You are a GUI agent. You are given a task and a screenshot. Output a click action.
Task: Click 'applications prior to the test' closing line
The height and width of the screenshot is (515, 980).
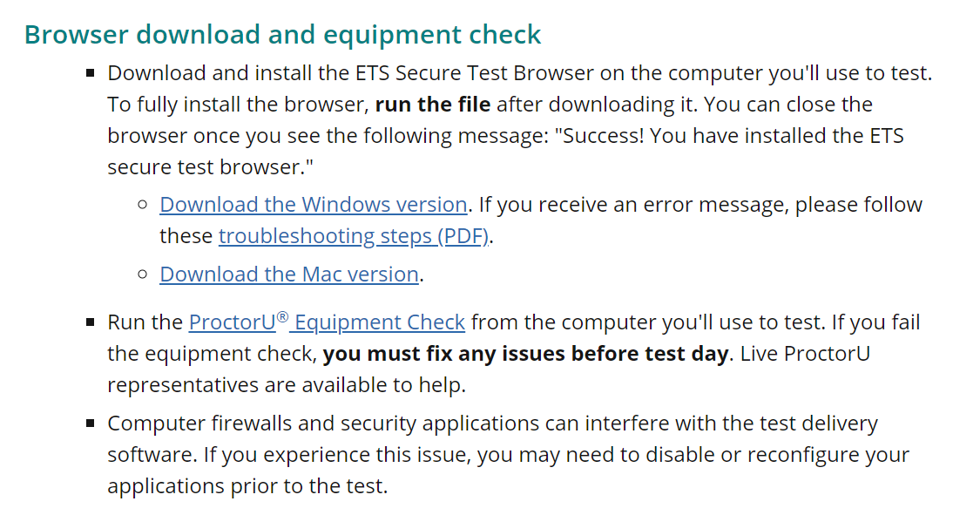click(247, 485)
